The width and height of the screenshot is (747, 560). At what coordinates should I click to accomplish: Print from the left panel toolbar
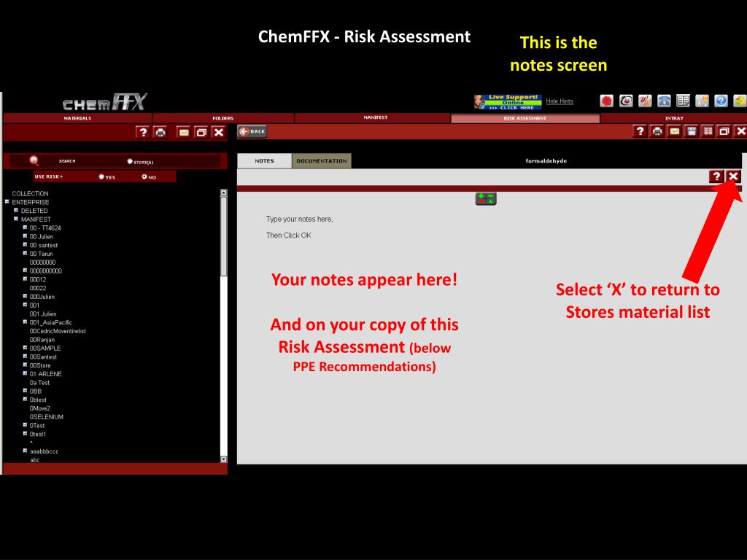160,132
